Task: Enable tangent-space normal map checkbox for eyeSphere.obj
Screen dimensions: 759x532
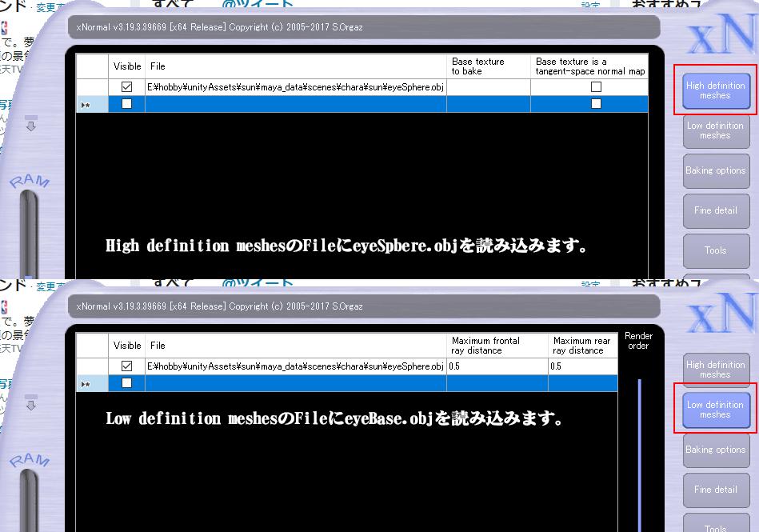Action: coord(597,86)
